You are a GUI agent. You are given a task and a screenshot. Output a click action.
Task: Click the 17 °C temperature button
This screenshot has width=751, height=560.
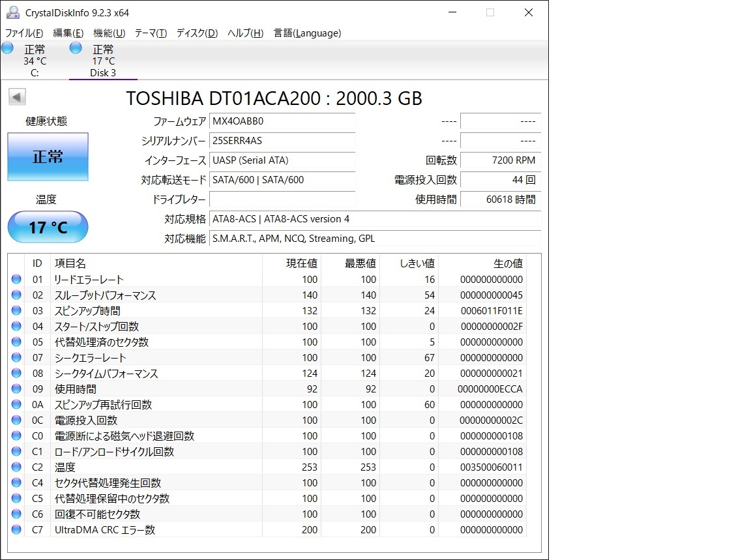pyautogui.click(x=48, y=227)
